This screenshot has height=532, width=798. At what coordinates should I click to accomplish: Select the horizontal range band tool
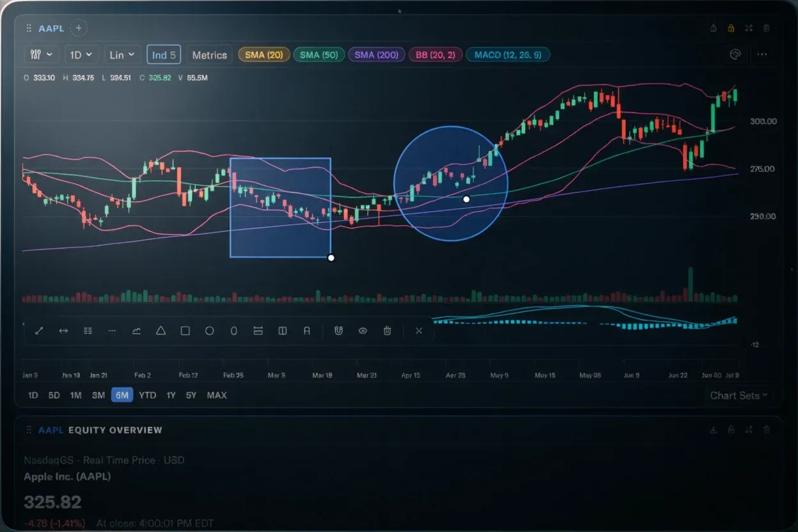click(258, 331)
